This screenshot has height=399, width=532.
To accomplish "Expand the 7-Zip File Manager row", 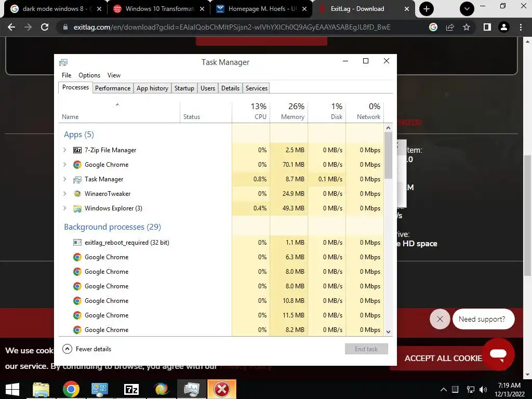I will pyautogui.click(x=65, y=150).
